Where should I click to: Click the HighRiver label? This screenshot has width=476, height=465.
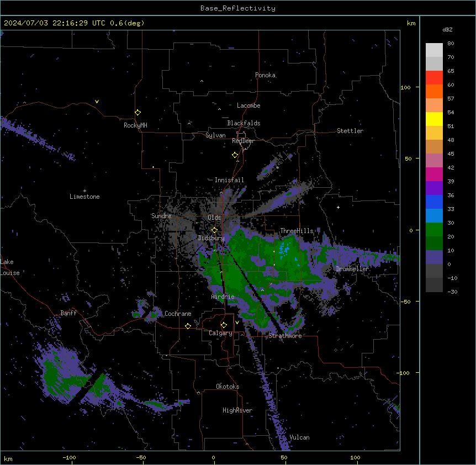coord(237,410)
